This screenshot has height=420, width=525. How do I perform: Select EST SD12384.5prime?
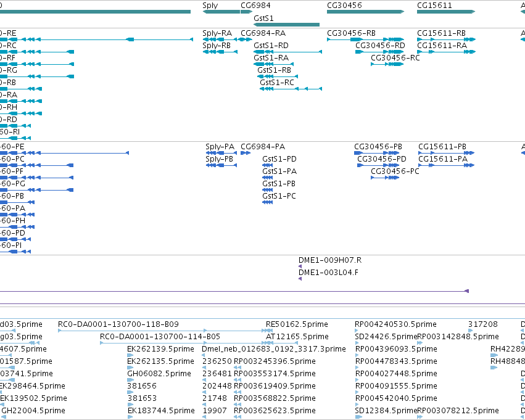(x=386, y=411)
